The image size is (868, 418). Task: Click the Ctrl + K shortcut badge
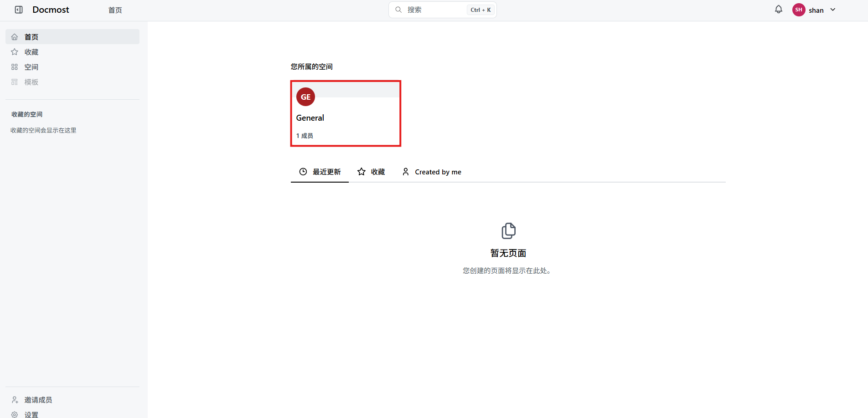[x=480, y=10]
